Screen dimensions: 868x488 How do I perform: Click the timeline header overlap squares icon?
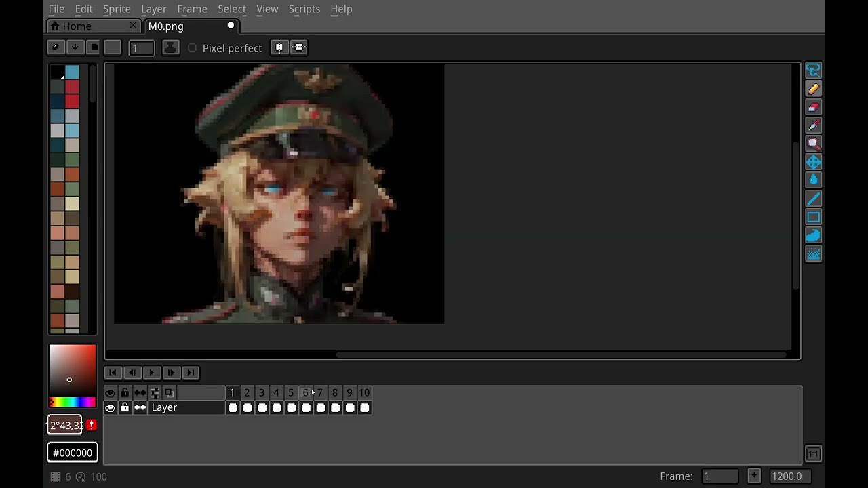point(170,392)
